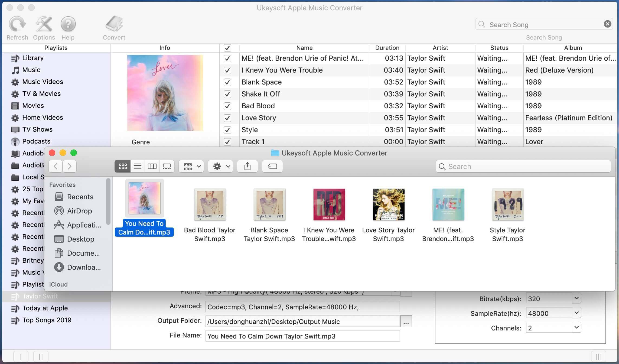The height and width of the screenshot is (364, 619).
Task: Toggle checkbox for Love Story song
Action: point(227,118)
